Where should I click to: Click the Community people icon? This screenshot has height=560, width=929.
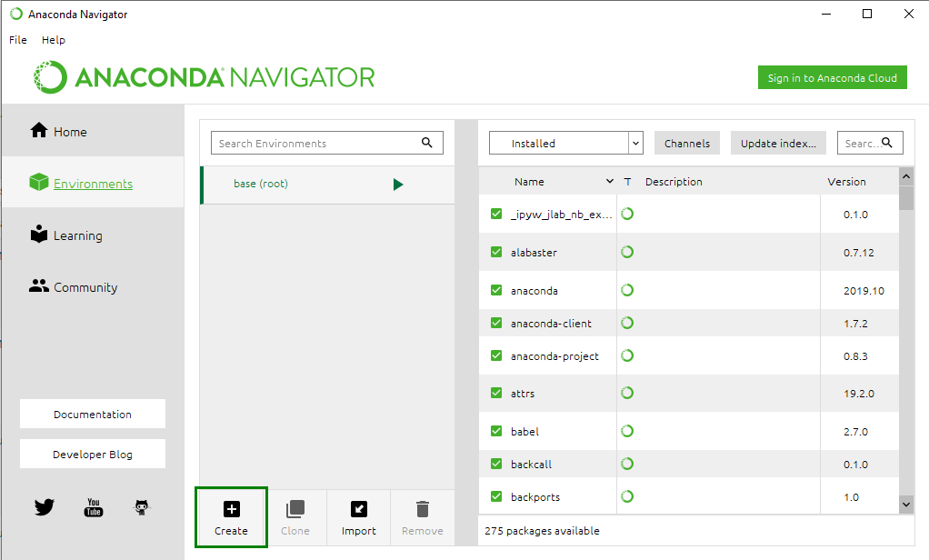click(39, 285)
